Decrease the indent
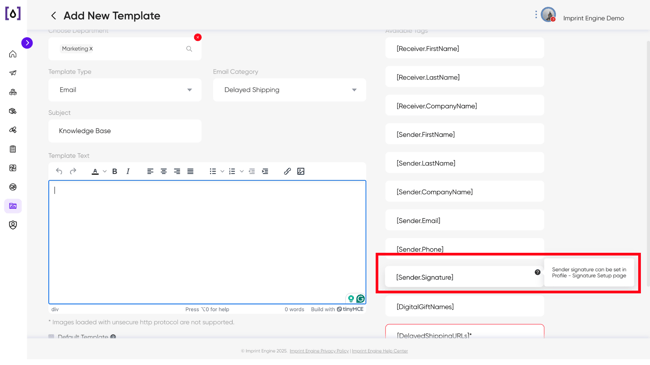Screen dimensions: 650x365 [x=252, y=171]
